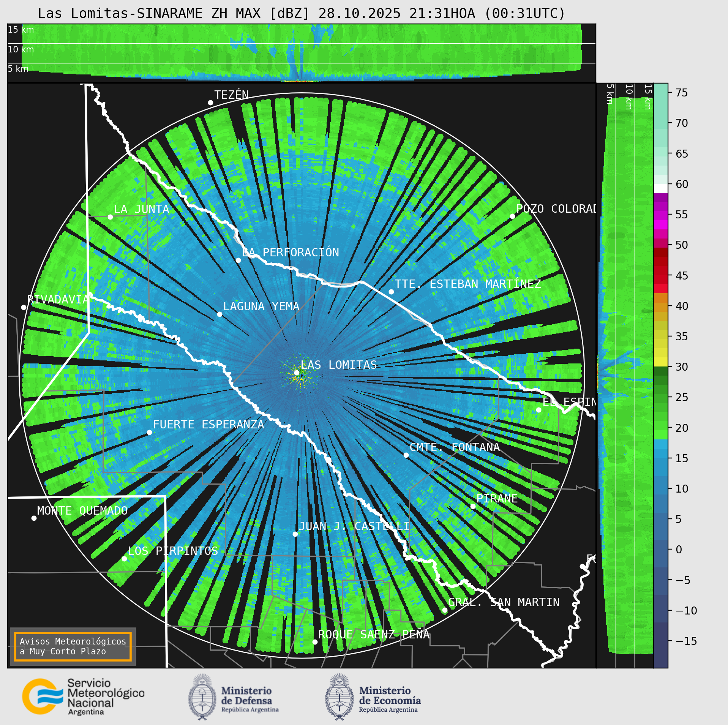The width and height of the screenshot is (728, 725).
Task: Click the Pirane city marker dot
Action: [x=473, y=506]
